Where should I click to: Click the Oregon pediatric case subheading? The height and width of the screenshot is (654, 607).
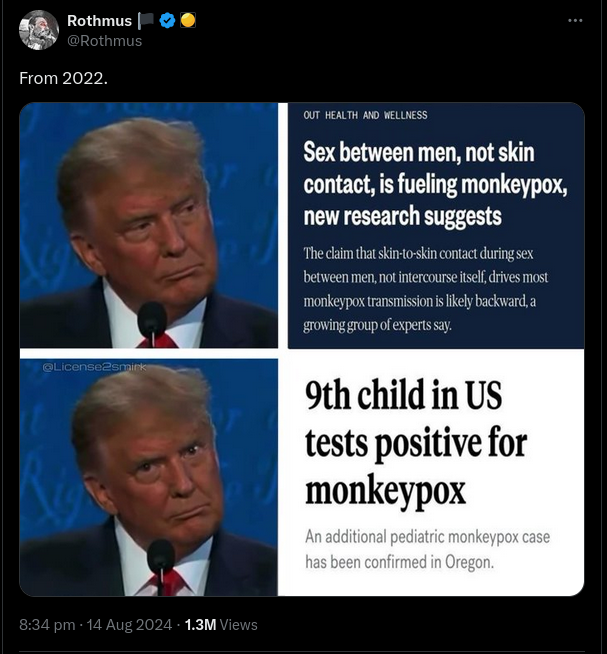tap(428, 549)
